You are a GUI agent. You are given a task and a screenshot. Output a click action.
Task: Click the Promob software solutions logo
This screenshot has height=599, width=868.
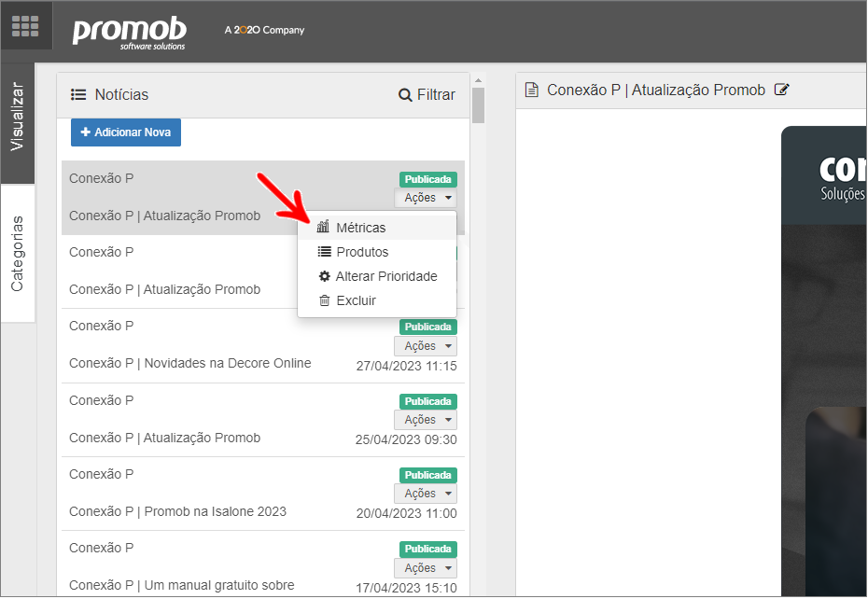pyautogui.click(x=130, y=33)
